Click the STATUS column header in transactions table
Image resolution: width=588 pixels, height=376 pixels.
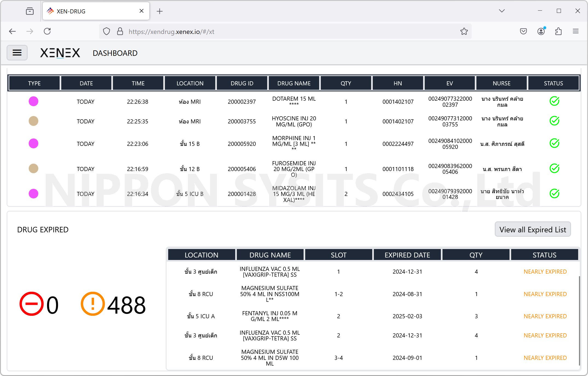[x=553, y=83]
